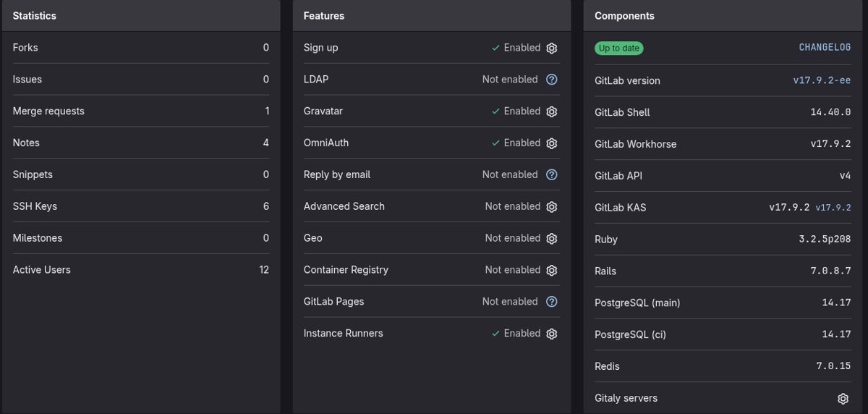Screen dimensions: 868x414
Task: Click Gravatar Enabled status
Action: coord(516,111)
